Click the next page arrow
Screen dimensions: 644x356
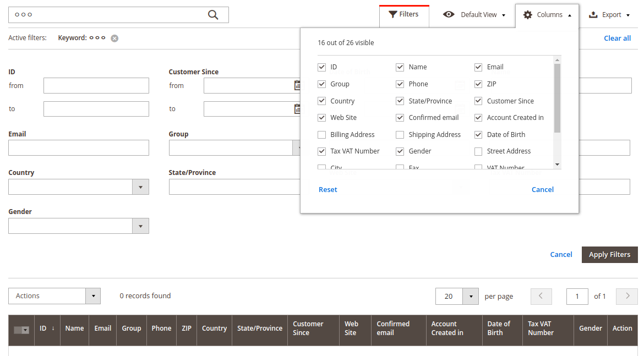(x=627, y=296)
